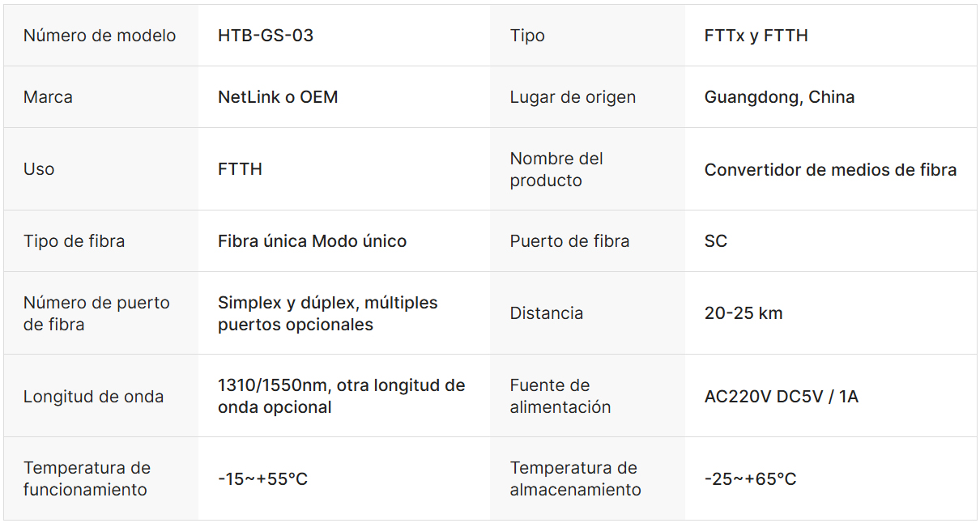This screenshot has height=523, width=980.
Task: Click the 'Nombre del producto' label
Action: tap(556, 169)
